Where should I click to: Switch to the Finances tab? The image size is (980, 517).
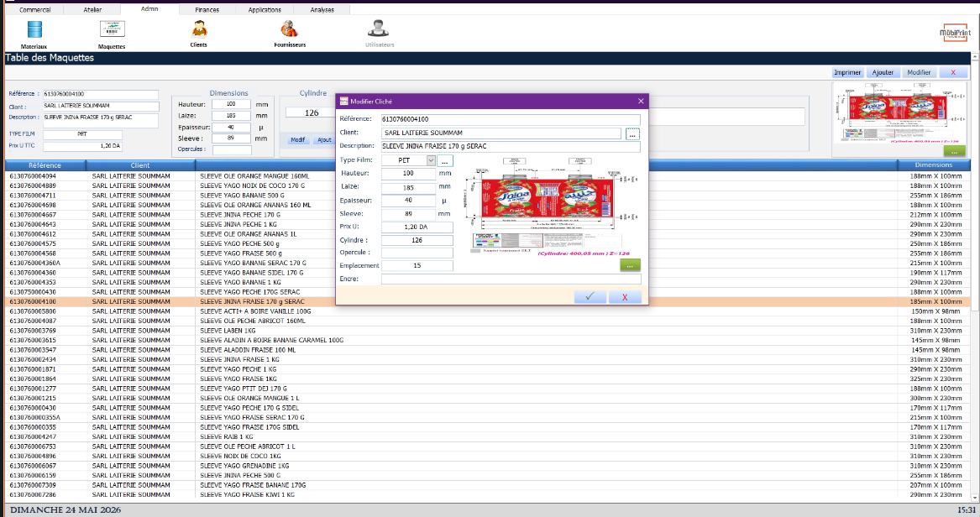(207, 10)
